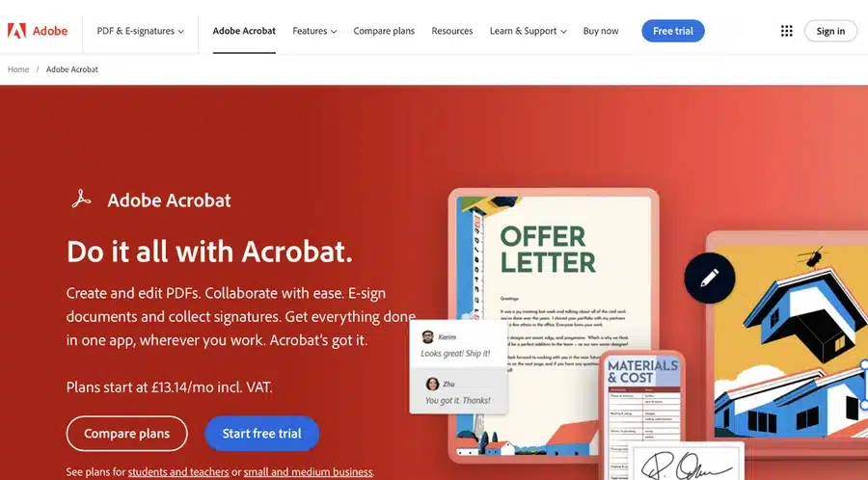This screenshot has height=480, width=868.
Task: Click the Free trial header button
Action: coord(673,31)
